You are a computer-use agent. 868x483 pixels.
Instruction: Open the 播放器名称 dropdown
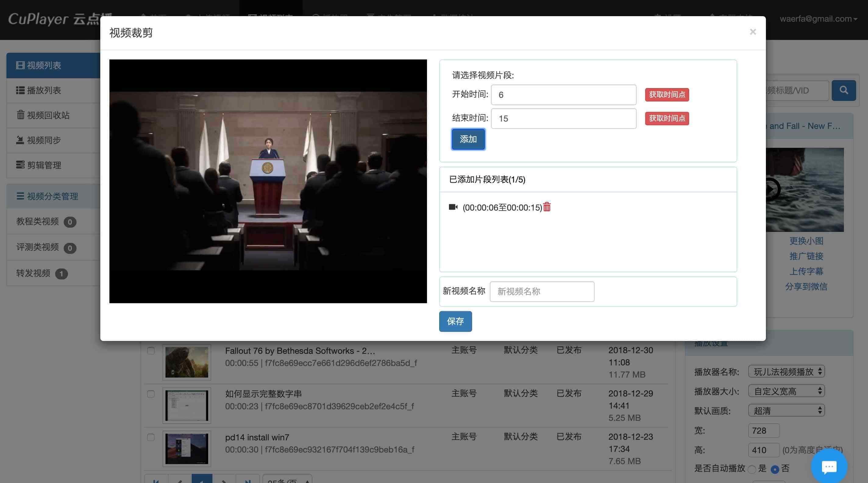pos(786,371)
